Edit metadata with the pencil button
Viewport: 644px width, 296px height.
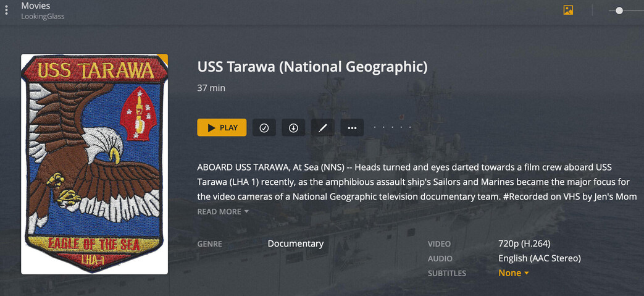pyautogui.click(x=323, y=127)
